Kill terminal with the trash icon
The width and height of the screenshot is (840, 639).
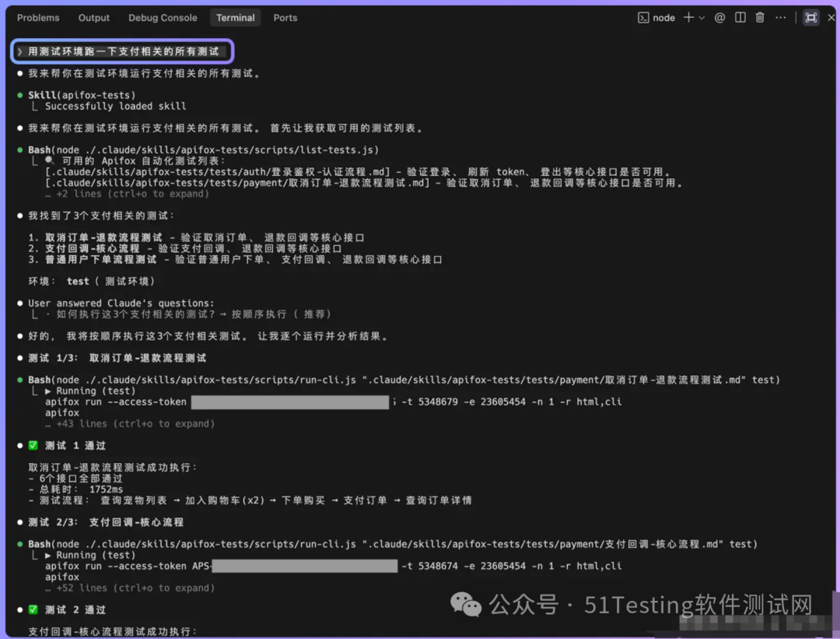(760, 18)
